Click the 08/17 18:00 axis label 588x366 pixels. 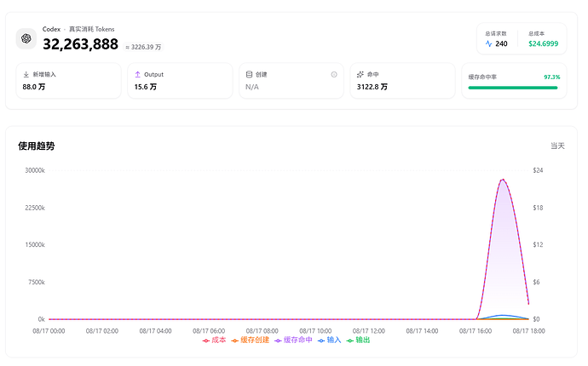tap(528, 331)
